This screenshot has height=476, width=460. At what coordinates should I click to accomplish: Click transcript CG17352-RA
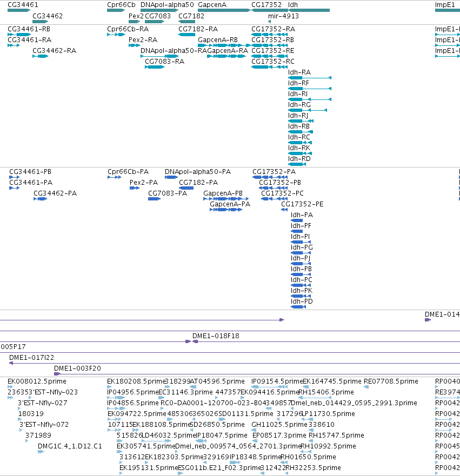click(x=270, y=35)
